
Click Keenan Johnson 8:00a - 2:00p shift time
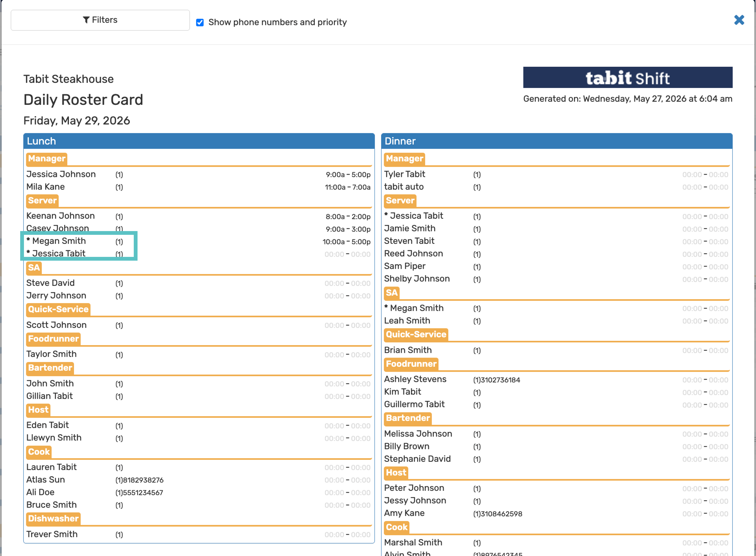pos(348,217)
